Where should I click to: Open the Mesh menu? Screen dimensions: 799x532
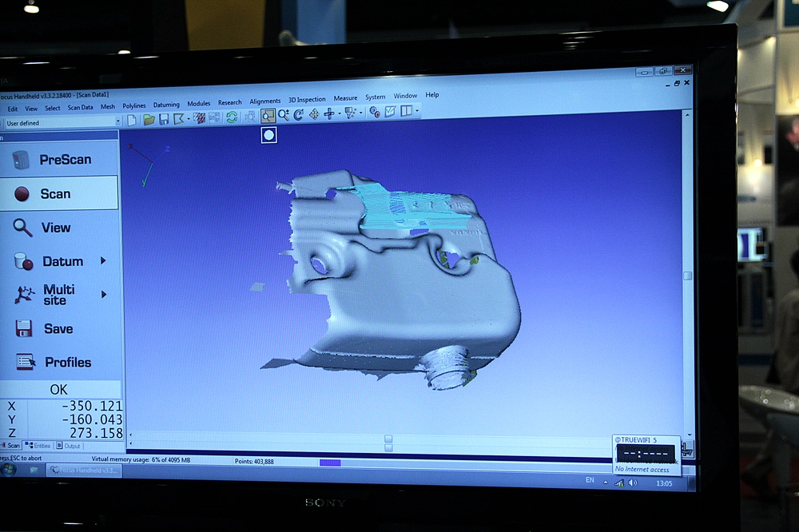[x=108, y=106]
